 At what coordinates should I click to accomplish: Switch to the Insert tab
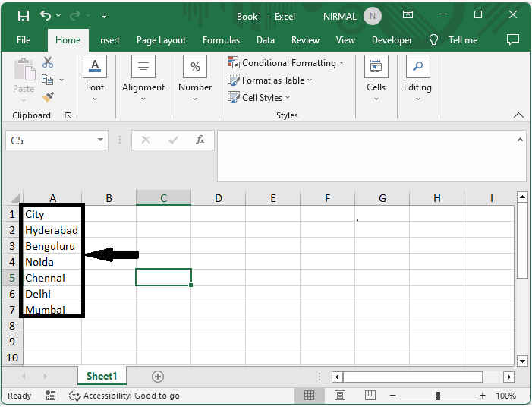pos(109,40)
